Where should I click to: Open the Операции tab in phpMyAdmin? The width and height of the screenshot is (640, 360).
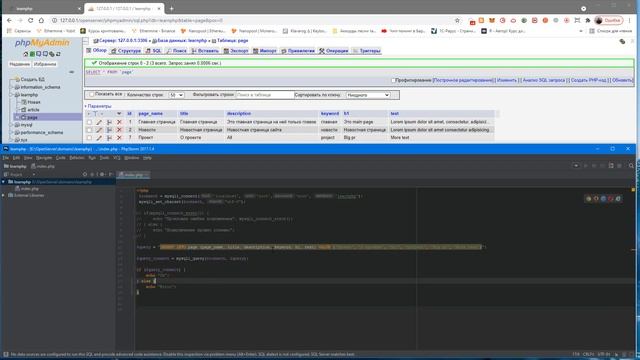pyautogui.click(x=334, y=51)
